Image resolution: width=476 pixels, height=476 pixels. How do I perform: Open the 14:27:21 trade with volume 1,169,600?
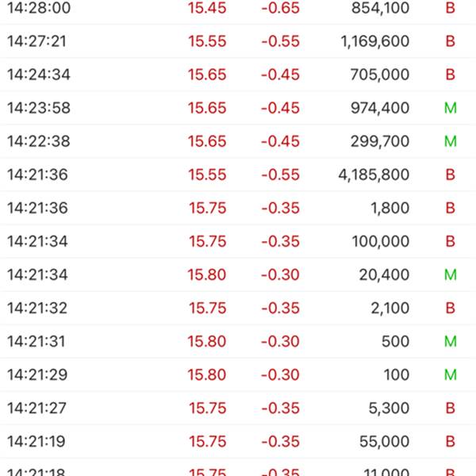[x=238, y=41]
